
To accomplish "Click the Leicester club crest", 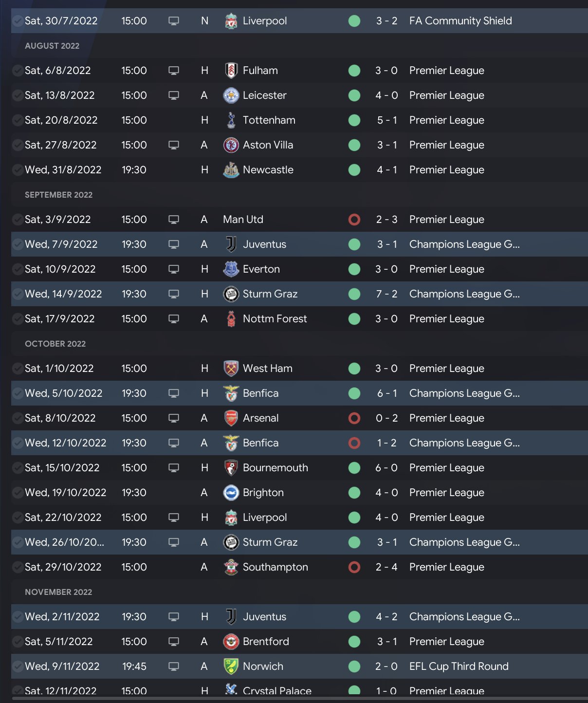I will [x=231, y=95].
